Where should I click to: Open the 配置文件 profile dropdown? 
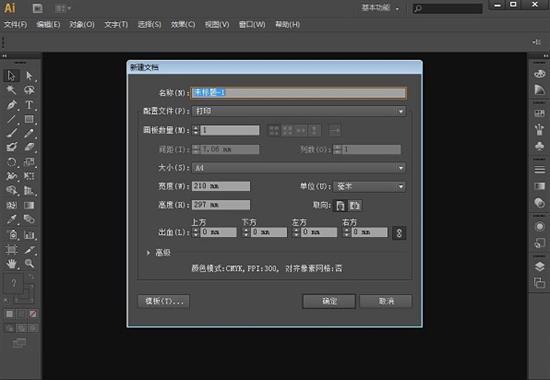pyautogui.click(x=299, y=111)
